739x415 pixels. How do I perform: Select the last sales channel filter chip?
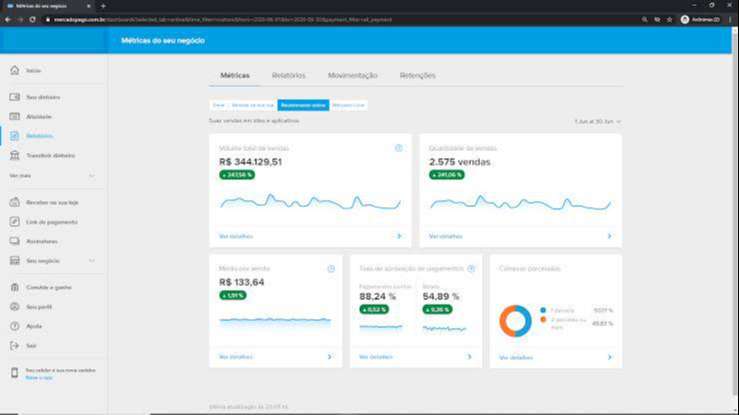coord(349,105)
